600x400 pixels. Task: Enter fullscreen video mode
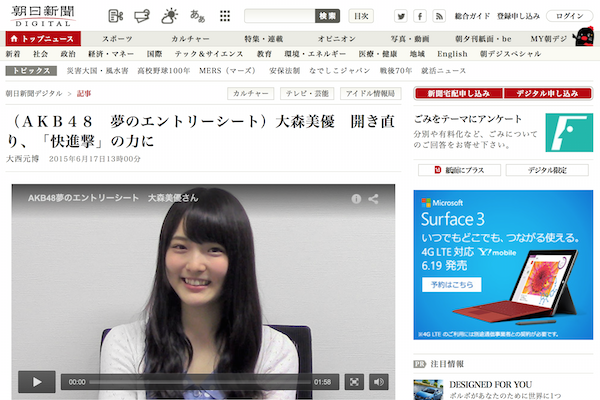pyautogui.click(x=354, y=382)
